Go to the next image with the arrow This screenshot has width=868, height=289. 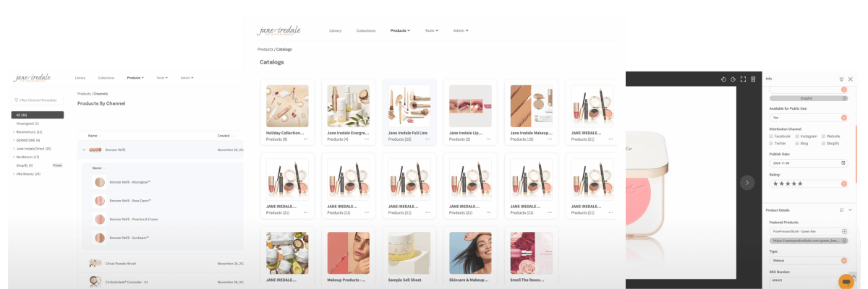[747, 183]
